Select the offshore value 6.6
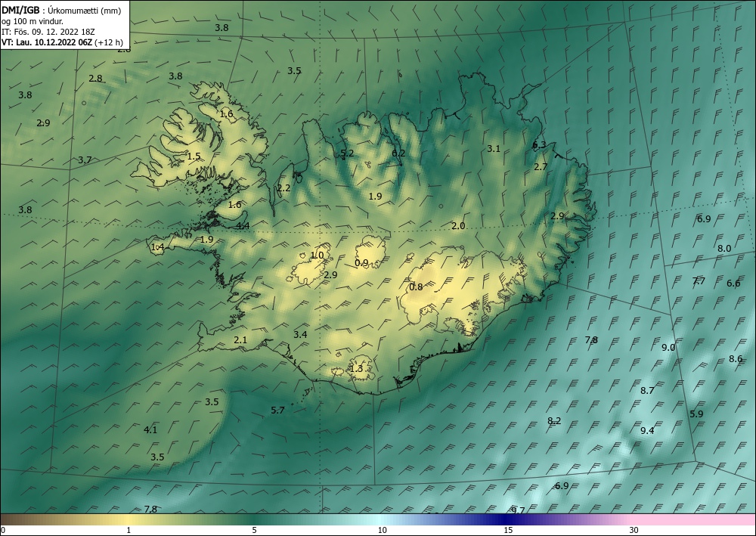 coord(733,283)
